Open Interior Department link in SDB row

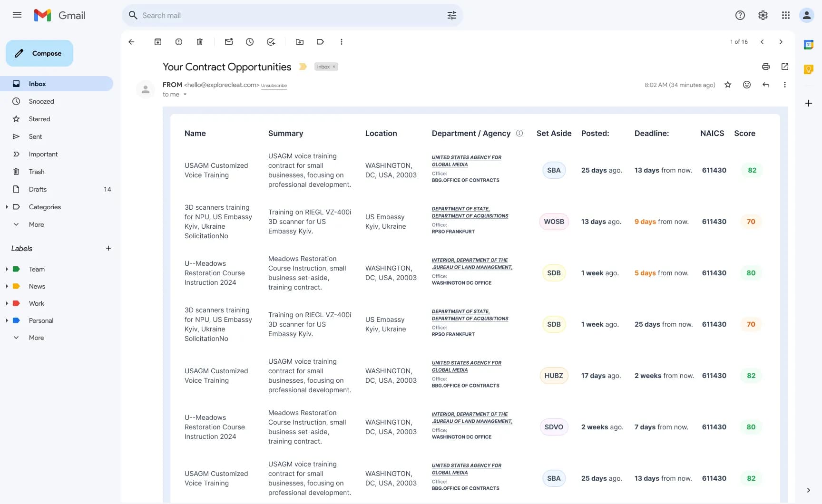472,263
